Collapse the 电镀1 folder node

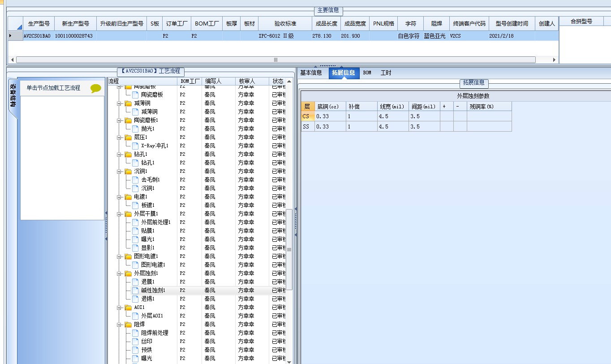tap(120, 197)
